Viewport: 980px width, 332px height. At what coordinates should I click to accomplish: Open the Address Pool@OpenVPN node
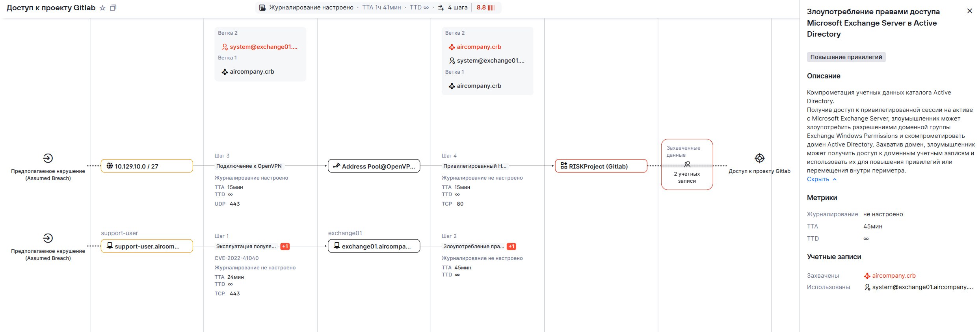tap(374, 166)
